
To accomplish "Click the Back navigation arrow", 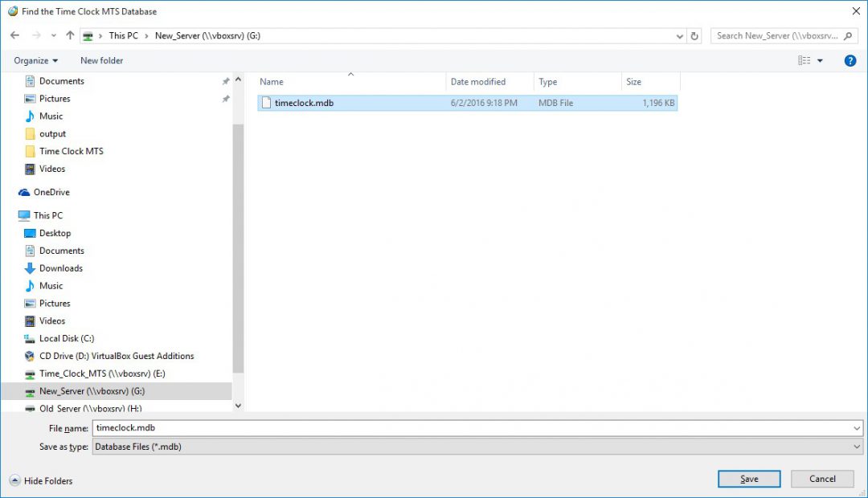I will [x=14, y=35].
